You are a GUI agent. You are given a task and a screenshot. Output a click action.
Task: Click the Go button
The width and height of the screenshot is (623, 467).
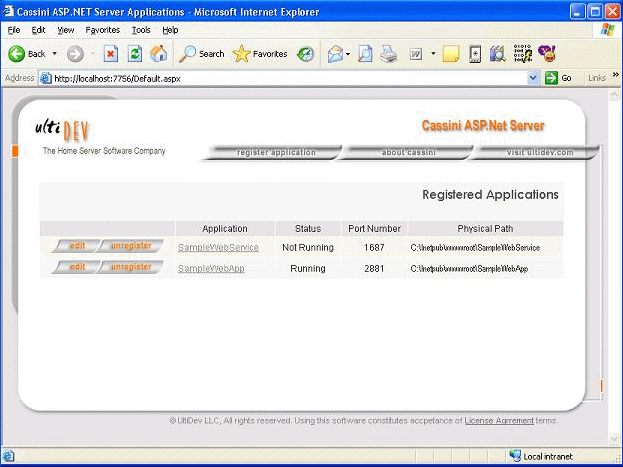tap(558, 78)
